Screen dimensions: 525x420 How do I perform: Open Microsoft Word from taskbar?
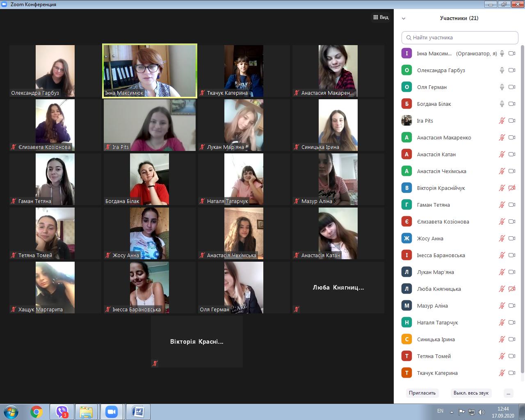coord(138,412)
